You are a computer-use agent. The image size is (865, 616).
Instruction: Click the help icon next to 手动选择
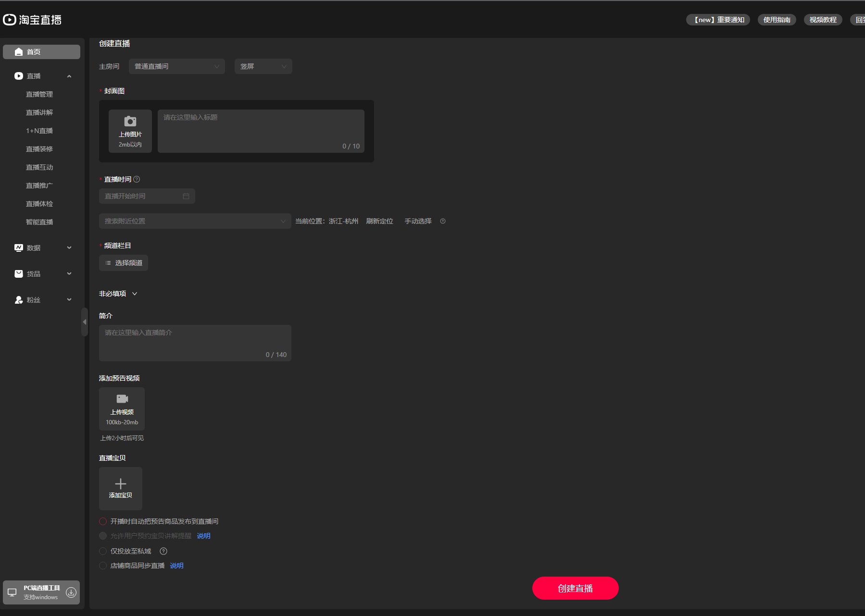[443, 221]
